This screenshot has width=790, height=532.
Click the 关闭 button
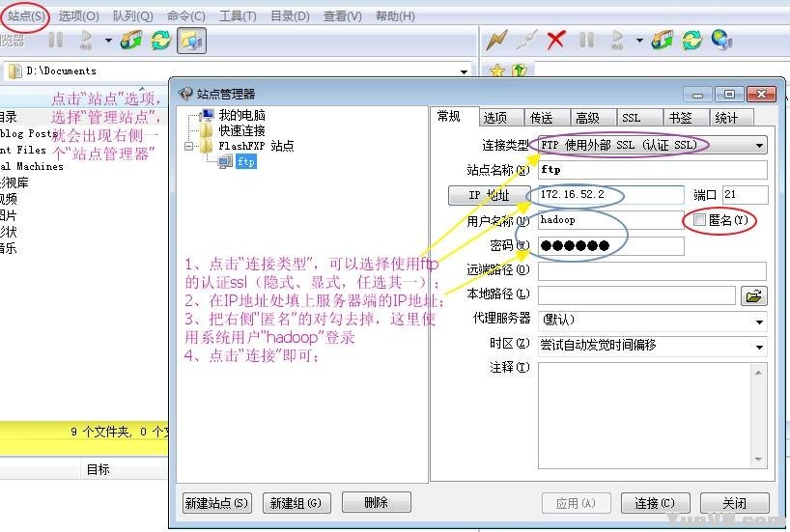(735, 503)
